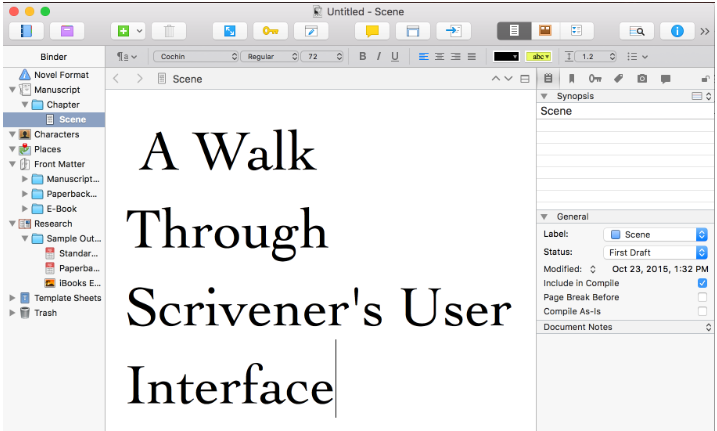Open the Snapshots camera tab
The image size is (717, 431).
642,79
